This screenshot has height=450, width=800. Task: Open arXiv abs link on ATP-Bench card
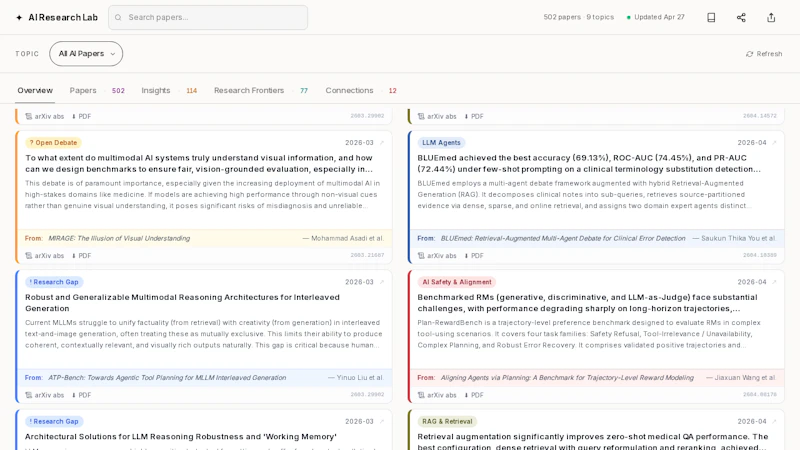[x=44, y=395]
